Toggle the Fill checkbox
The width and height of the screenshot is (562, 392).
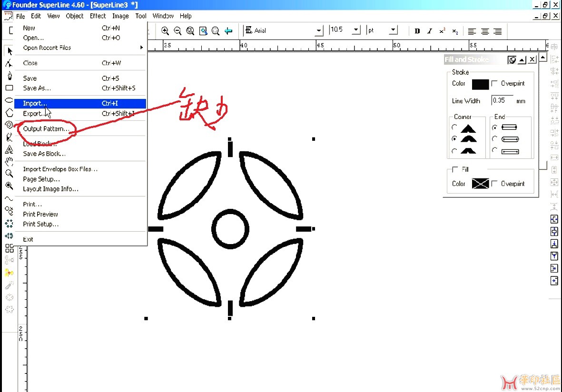tap(455, 169)
